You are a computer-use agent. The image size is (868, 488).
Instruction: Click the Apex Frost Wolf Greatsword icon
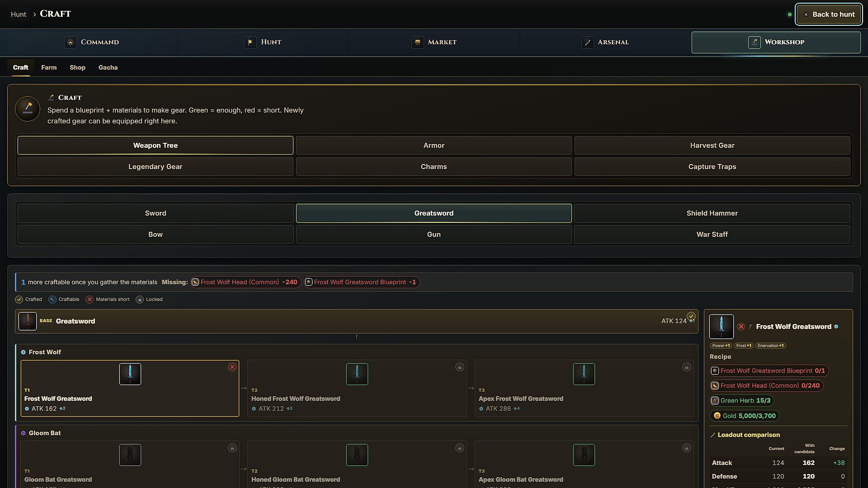point(584,374)
